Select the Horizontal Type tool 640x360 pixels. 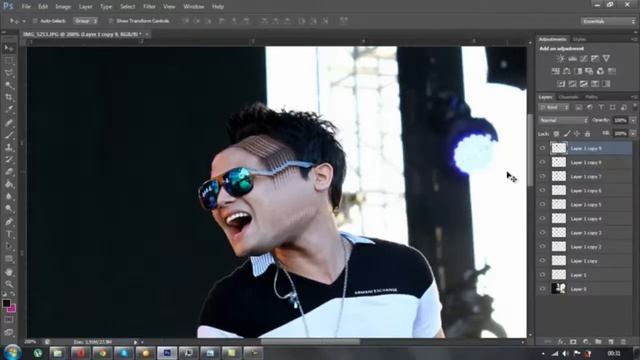[x=9, y=234]
